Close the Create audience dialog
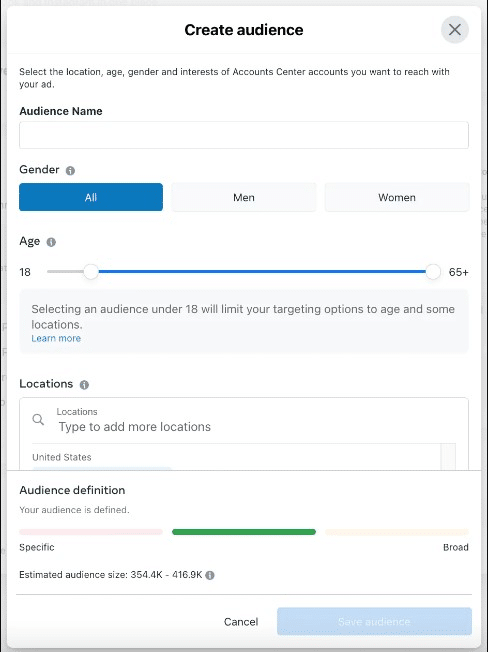The width and height of the screenshot is (488, 652). (x=455, y=30)
